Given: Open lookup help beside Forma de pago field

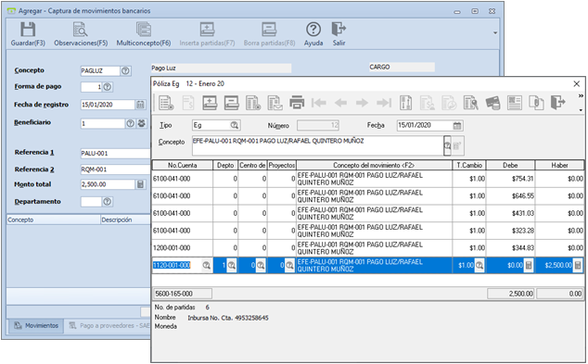Looking at the screenshot, I should [x=108, y=87].
